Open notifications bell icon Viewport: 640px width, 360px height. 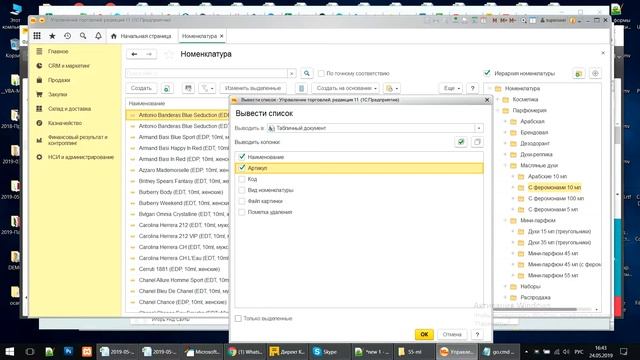(98, 36)
